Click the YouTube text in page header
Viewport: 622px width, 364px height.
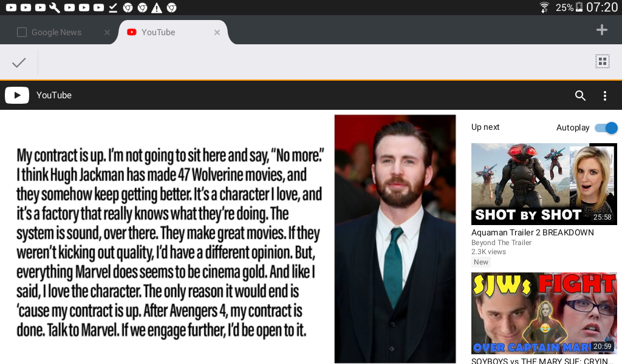[x=54, y=95]
